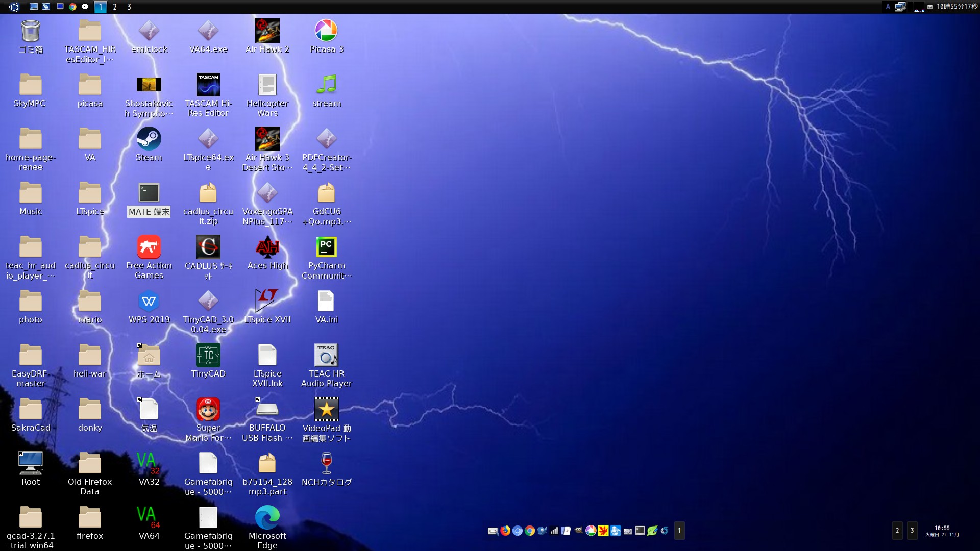Click Chrome launcher in the top panel
The height and width of the screenshot is (551, 980).
(72, 7)
